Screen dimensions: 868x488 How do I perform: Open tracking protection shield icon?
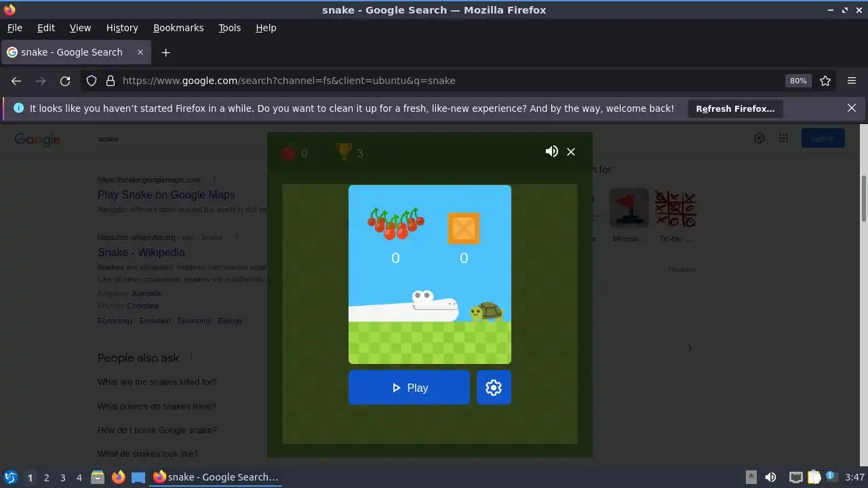tap(92, 81)
